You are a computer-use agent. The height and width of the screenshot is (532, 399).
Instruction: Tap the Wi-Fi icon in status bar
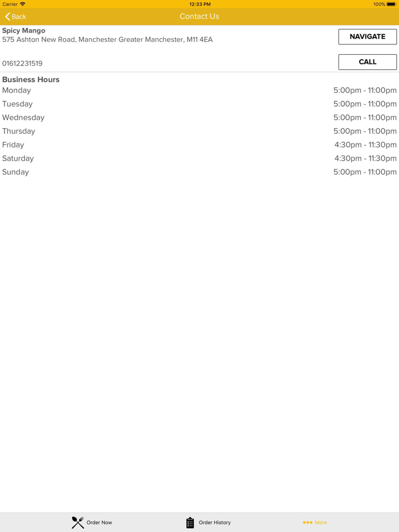tap(23, 4)
